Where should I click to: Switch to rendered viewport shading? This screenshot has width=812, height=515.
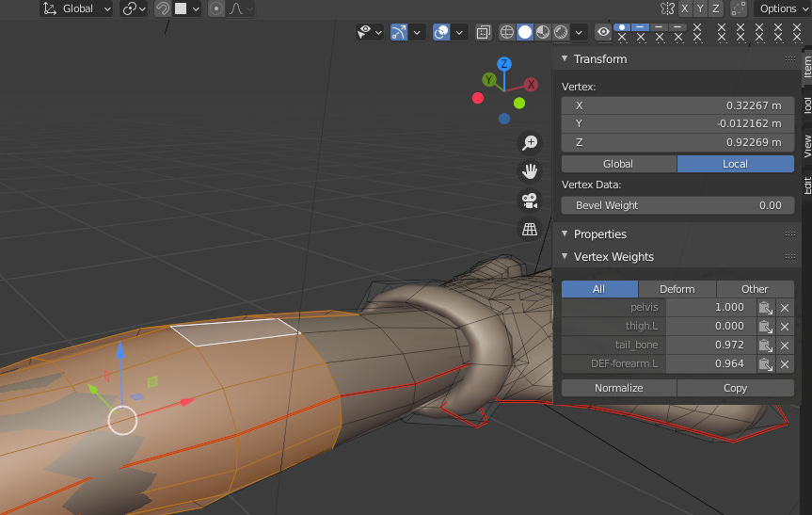click(x=561, y=32)
